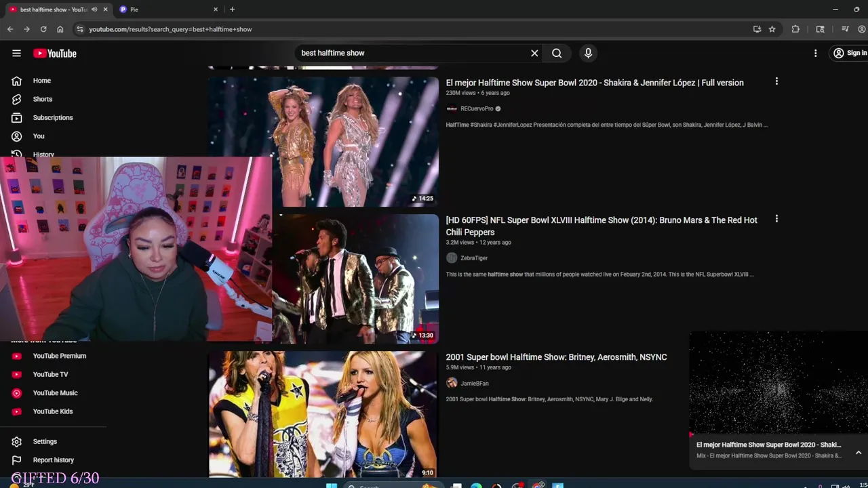The height and width of the screenshot is (488, 868).
Task: Switch to the Pie browser tab
Action: point(169,9)
